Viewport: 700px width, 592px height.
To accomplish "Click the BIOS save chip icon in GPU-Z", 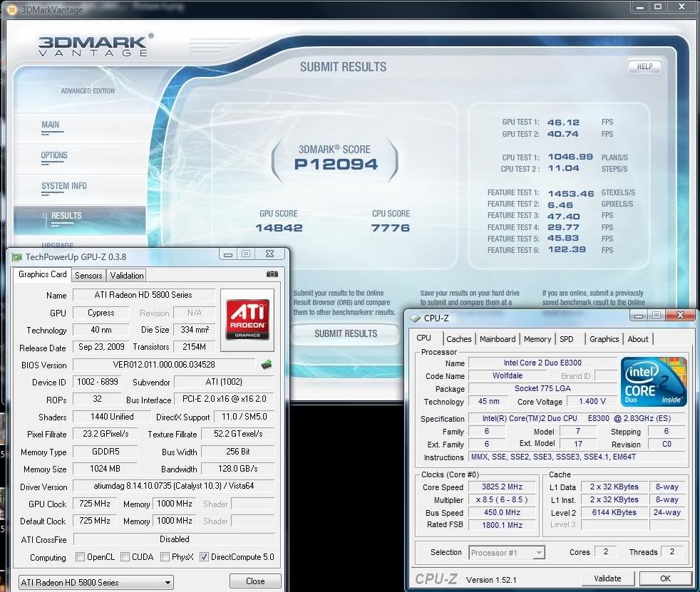I will pos(267,365).
